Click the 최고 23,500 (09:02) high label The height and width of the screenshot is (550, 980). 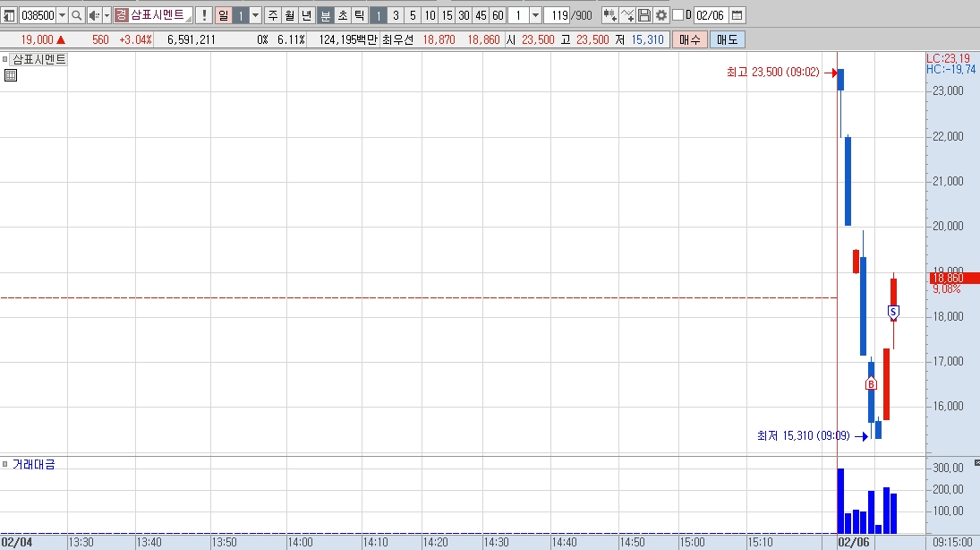coord(772,72)
